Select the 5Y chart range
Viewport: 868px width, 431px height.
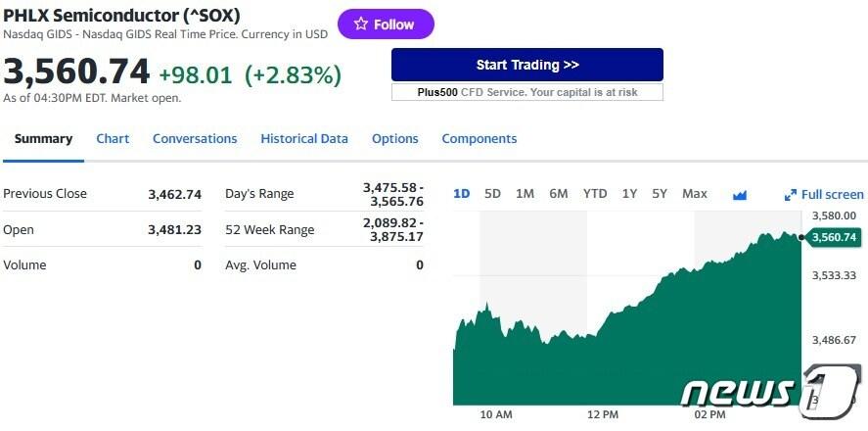pos(660,194)
